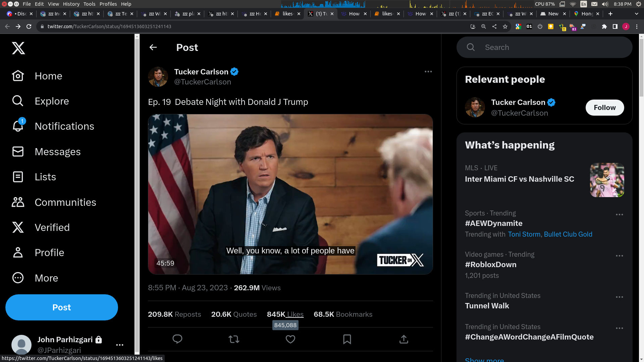Open the #RobloxDown trend
This screenshot has width=644, height=362.
[x=491, y=264]
